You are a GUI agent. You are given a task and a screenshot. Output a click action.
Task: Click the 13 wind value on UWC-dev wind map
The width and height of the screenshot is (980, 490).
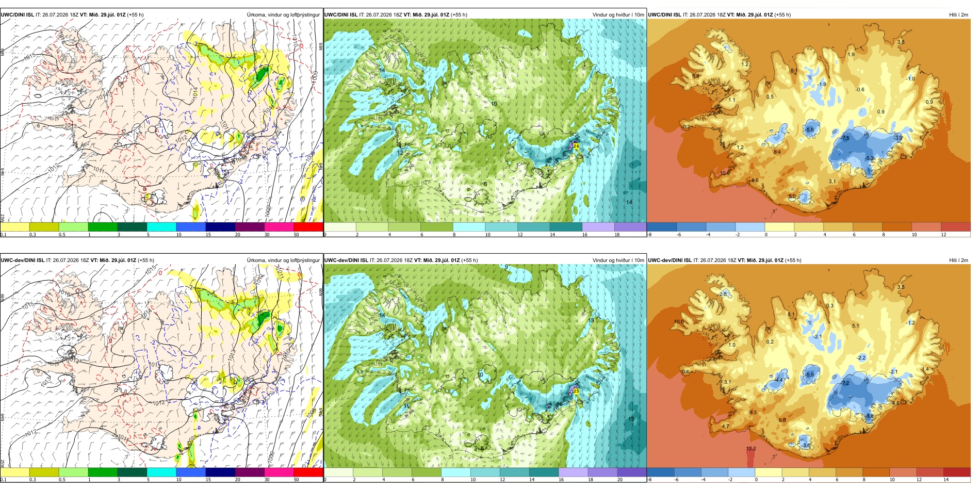point(591,320)
